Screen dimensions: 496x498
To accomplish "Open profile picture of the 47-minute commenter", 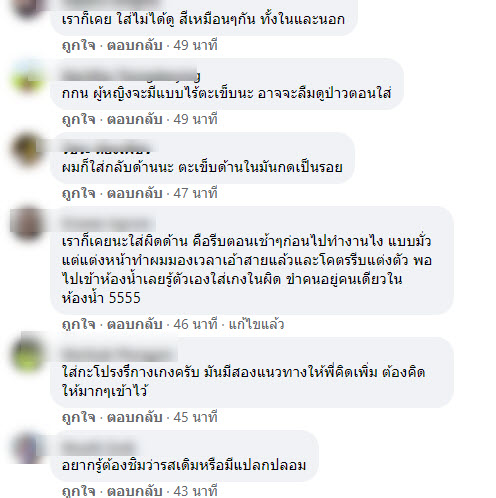I will pyautogui.click(x=27, y=150).
